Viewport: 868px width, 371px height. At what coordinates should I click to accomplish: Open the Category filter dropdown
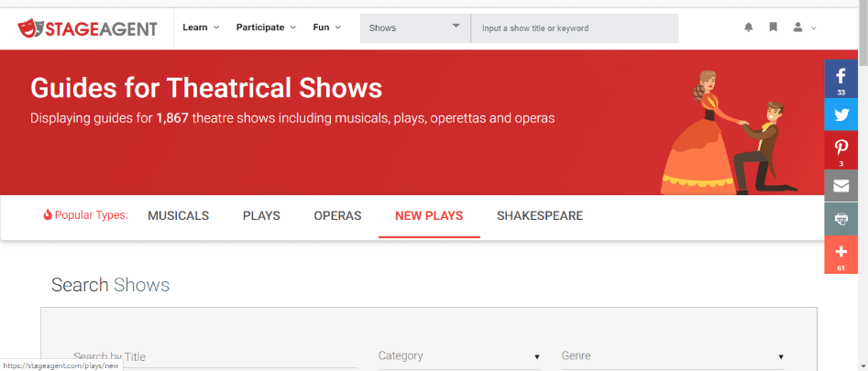(x=459, y=356)
